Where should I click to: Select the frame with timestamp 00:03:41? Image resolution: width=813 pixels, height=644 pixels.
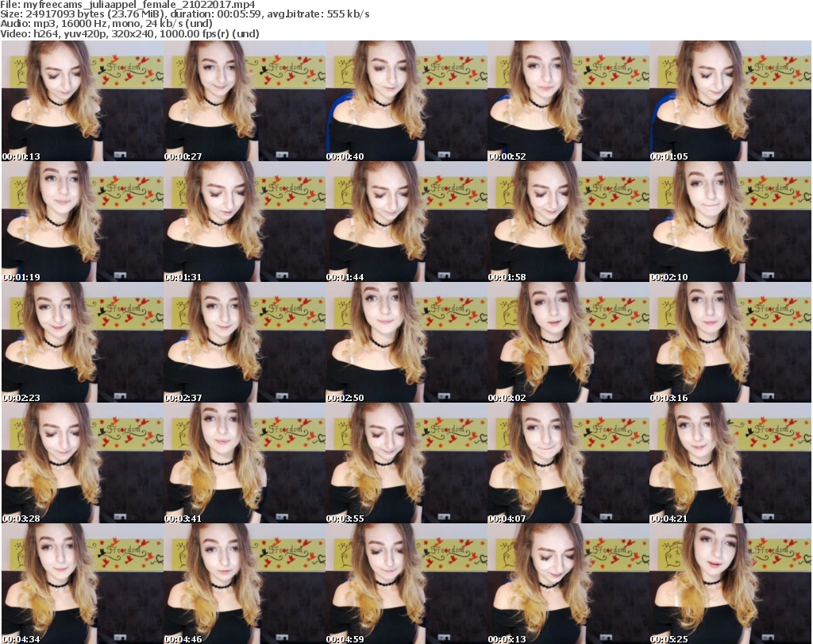[245, 463]
